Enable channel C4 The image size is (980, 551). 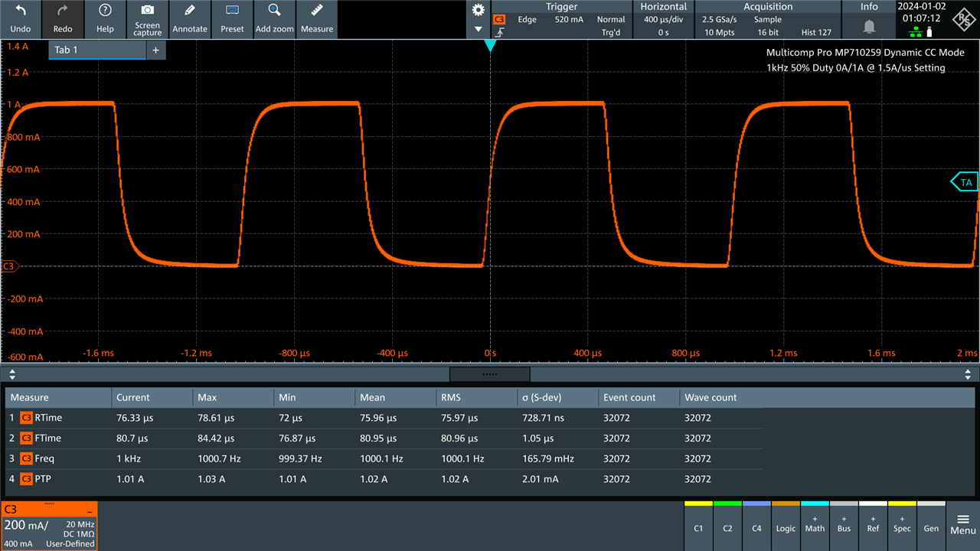[x=756, y=525]
